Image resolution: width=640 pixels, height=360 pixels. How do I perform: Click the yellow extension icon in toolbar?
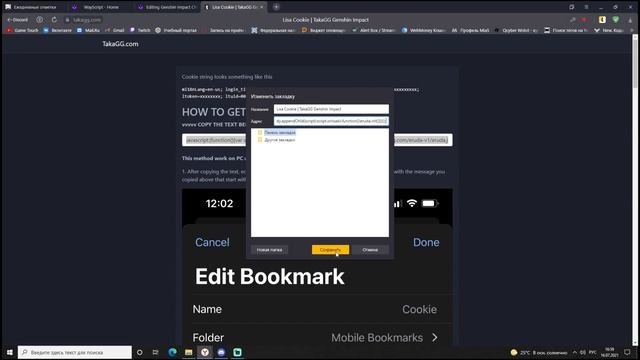[x=602, y=20]
